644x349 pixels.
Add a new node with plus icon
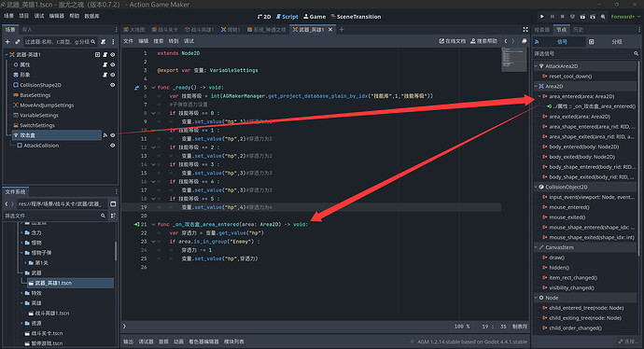(7, 41)
